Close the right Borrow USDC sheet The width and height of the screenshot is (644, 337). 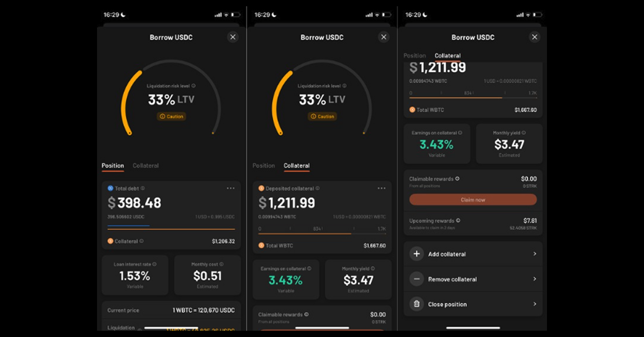534,37
